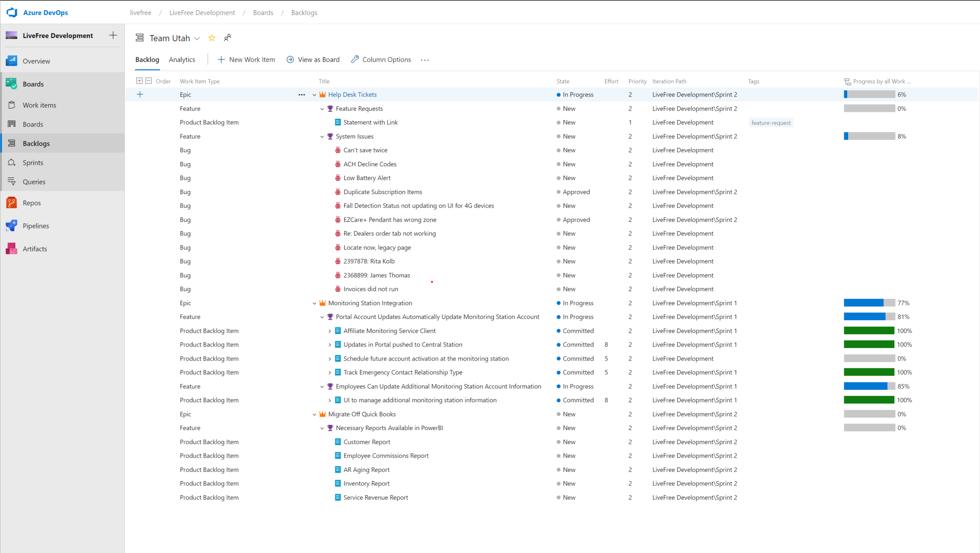Click the Queries sidebar icon
The height and width of the screenshot is (553, 980).
point(11,181)
